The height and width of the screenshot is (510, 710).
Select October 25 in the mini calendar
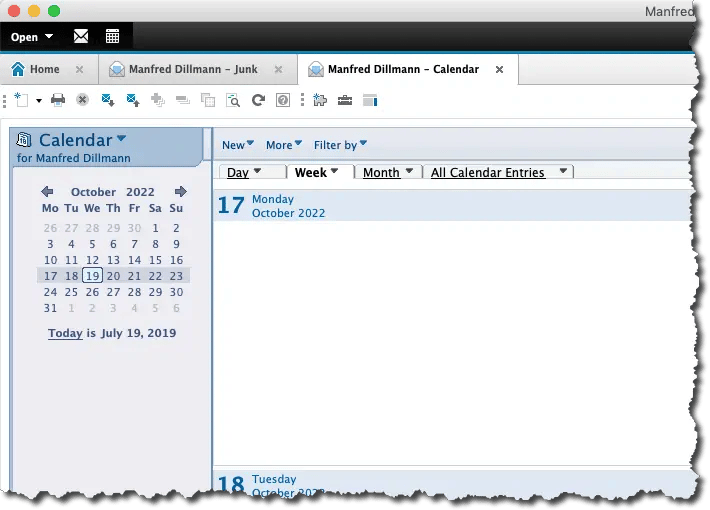click(71, 292)
